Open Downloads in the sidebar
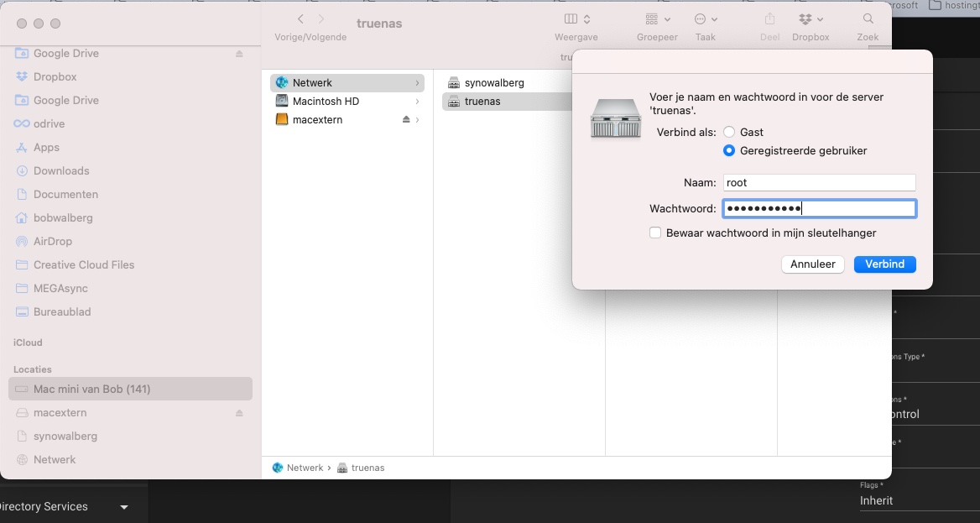Viewport: 980px width, 523px height. [x=61, y=170]
